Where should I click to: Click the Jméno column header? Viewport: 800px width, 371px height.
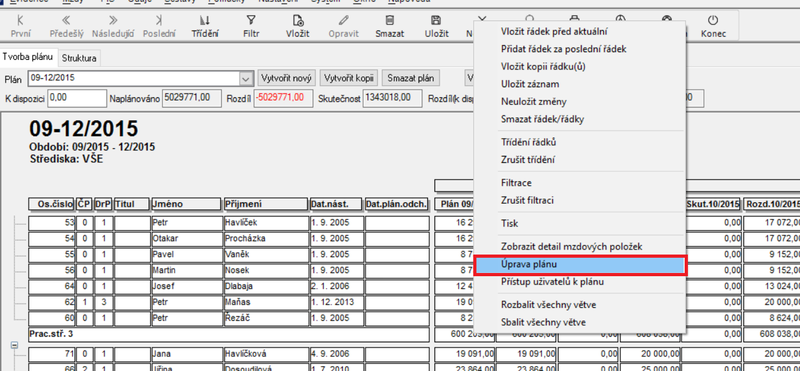pos(186,204)
